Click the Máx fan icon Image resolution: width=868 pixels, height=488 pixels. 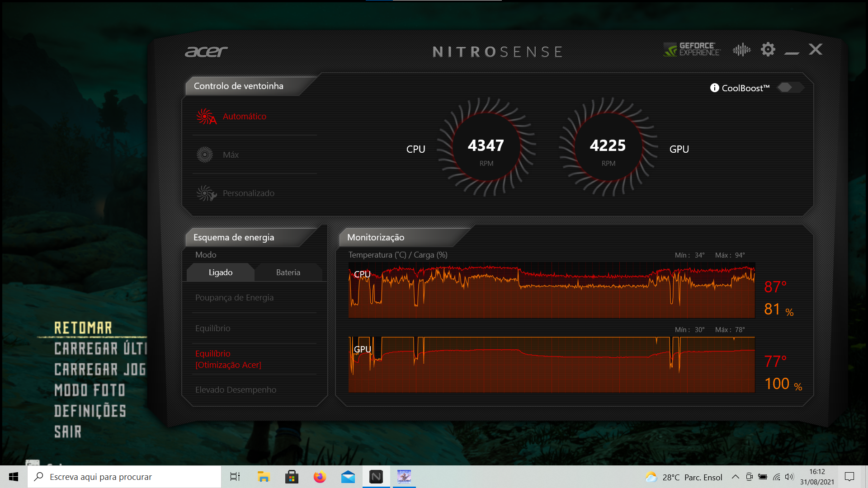click(205, 155)
